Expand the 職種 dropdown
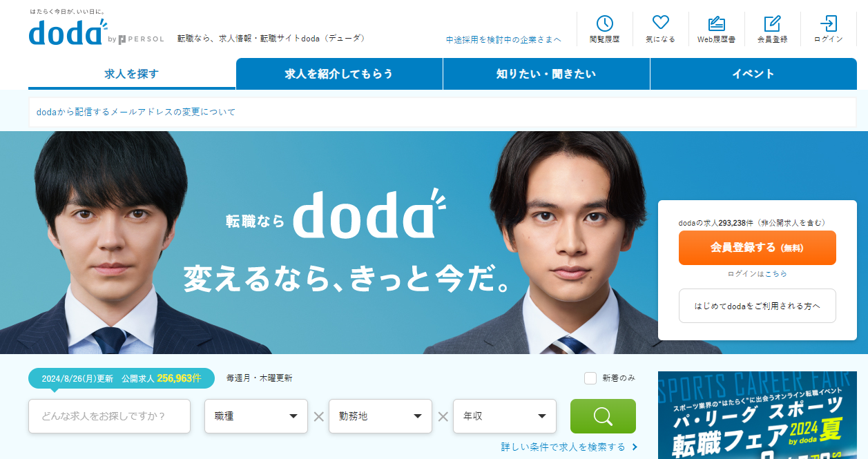The height and width of the screenshot is (459, 868). tap(256, 416)
